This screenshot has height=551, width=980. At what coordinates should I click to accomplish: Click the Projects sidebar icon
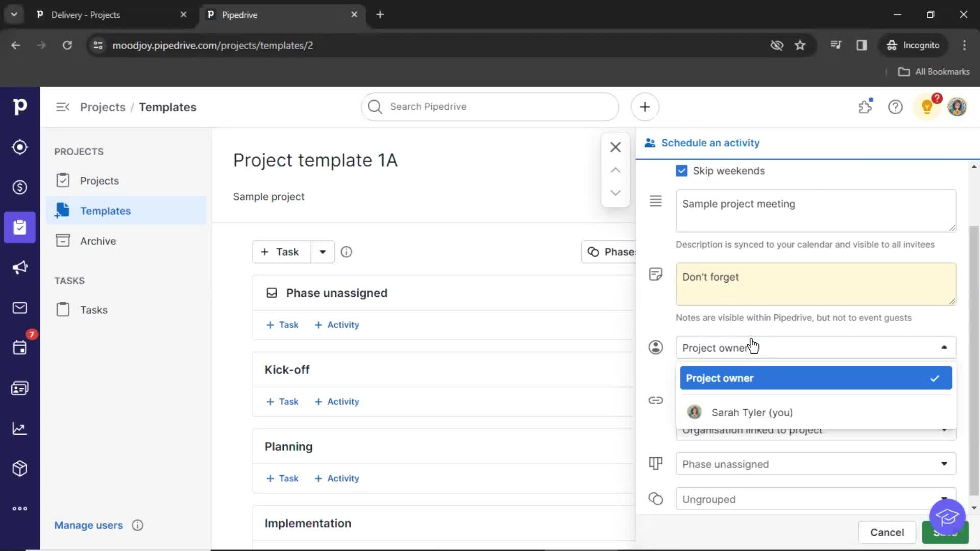[19, 228]
